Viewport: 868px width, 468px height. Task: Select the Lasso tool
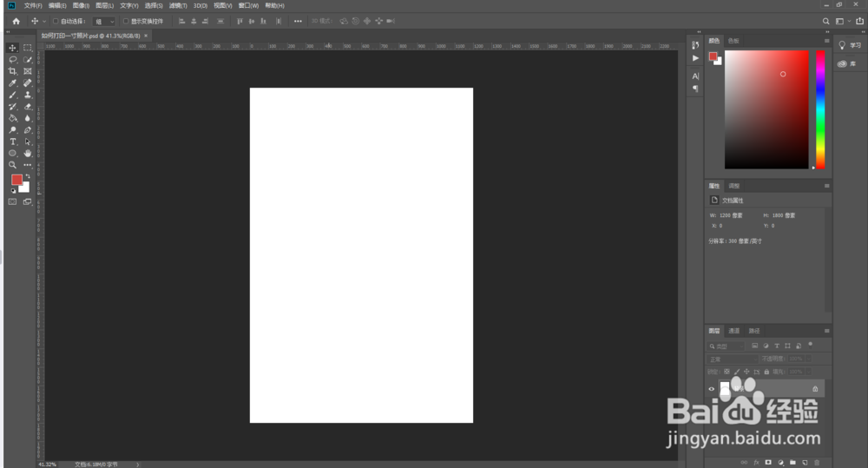click(x=12, y=60)
